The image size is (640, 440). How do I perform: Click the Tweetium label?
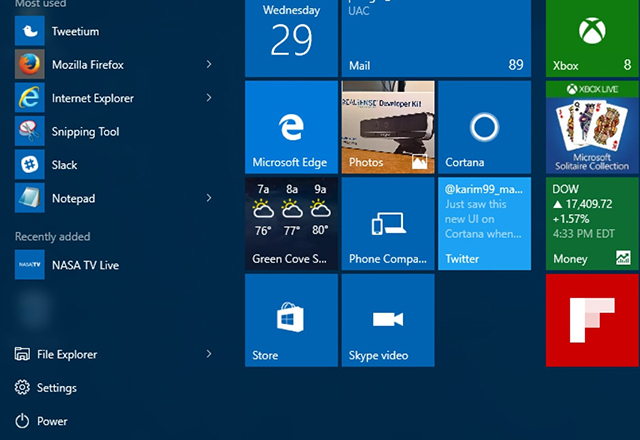[x=76, y=31]
